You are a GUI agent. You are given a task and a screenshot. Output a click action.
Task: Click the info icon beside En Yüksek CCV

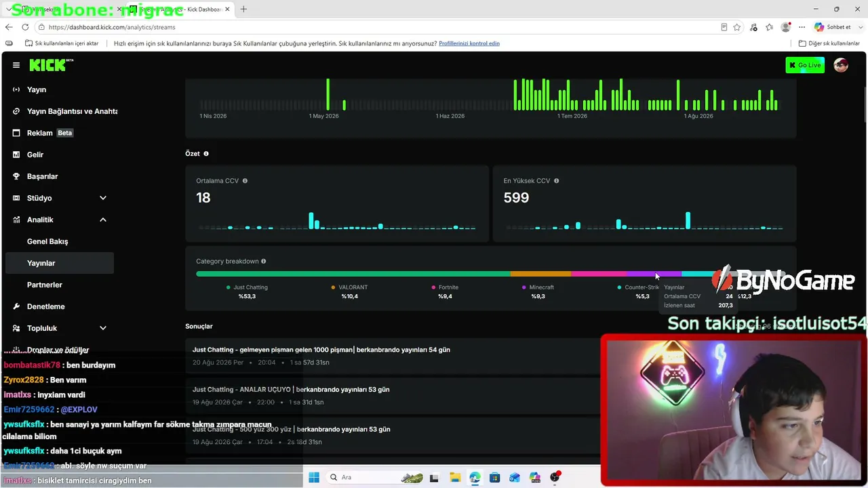click(x=556, y=181)
